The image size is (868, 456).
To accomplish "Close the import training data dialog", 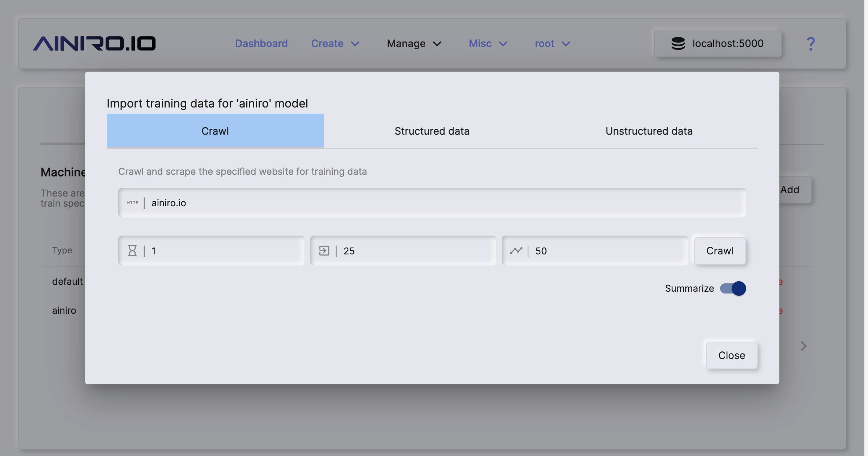I will pos(731,355).
